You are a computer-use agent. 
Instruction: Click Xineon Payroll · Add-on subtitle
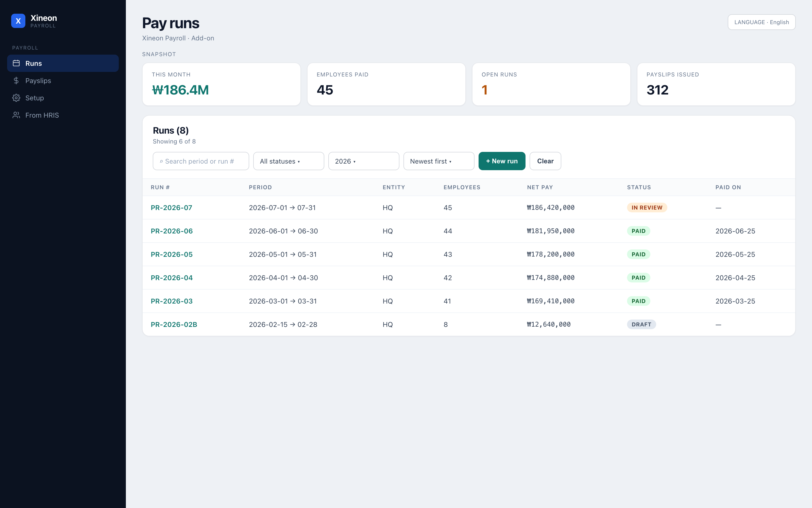point(178,38)
